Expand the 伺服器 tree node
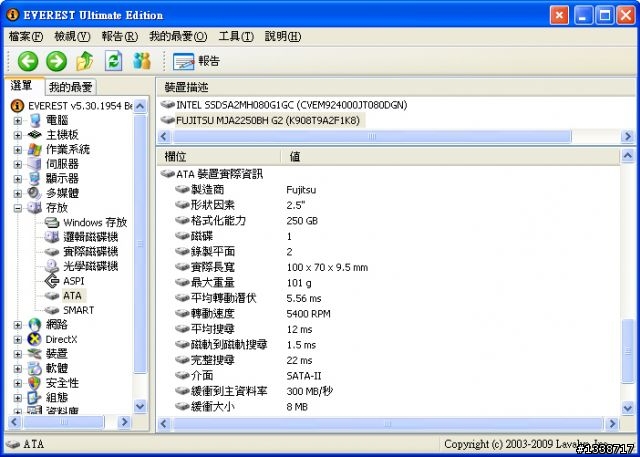The width and height of the screenshot is (640, 457). click(x=18, y=164)
